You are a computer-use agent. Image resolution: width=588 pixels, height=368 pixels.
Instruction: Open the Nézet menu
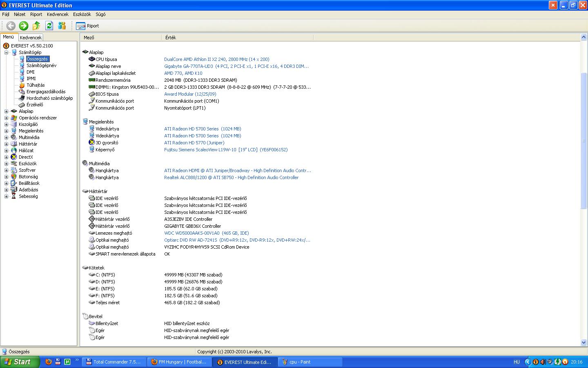point(20,14)
